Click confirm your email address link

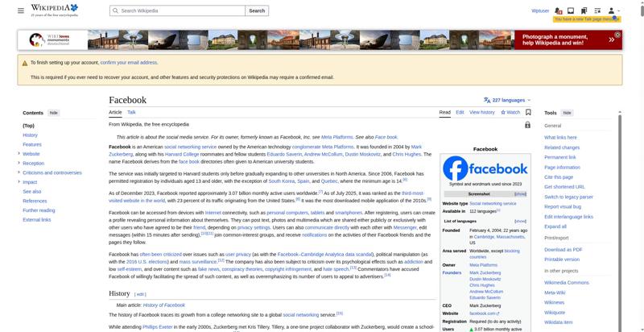pyautogui.click(x=129, y=63)
